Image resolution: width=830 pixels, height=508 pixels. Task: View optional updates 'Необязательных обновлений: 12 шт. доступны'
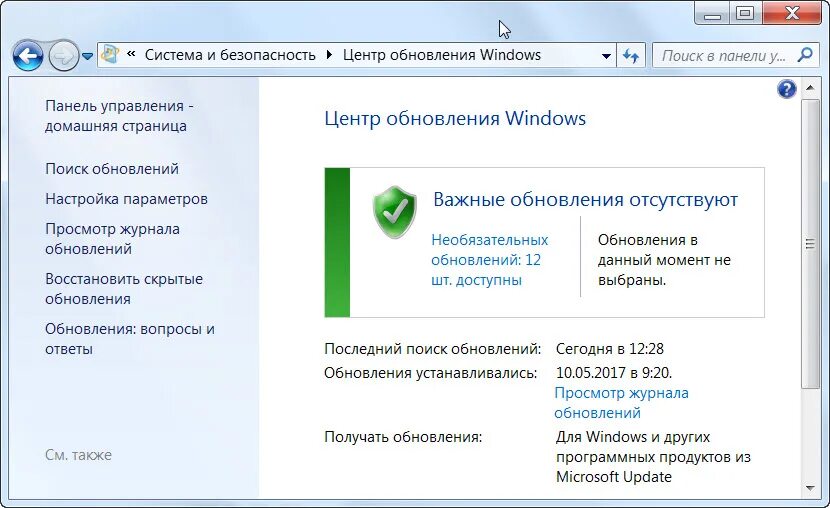pyautogui.click(x=490, y=260)
